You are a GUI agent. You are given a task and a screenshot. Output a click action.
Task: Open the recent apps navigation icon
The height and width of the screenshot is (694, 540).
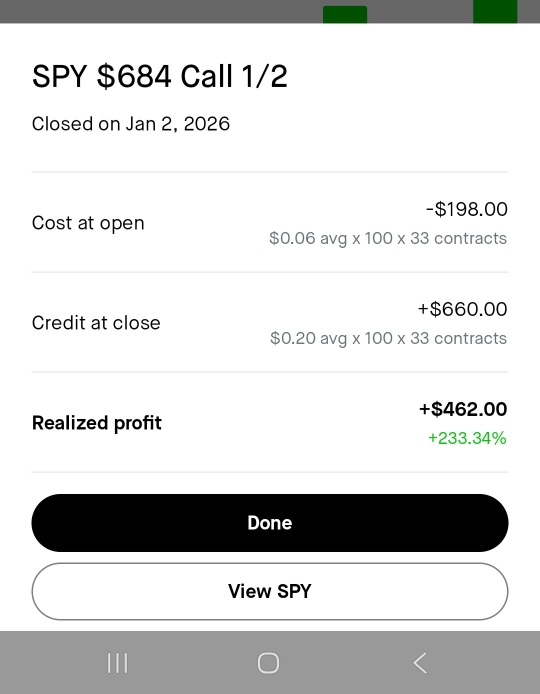click(117, 663)
